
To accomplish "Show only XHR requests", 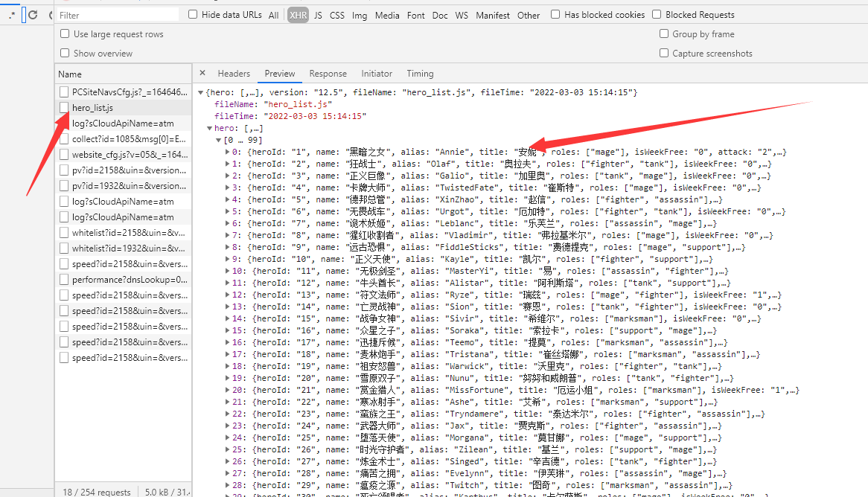I will 298,15.
